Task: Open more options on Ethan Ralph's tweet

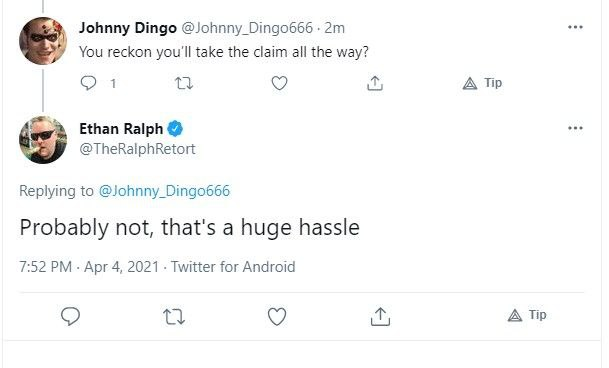Action: pyautogui.click(x=575, y=128)
